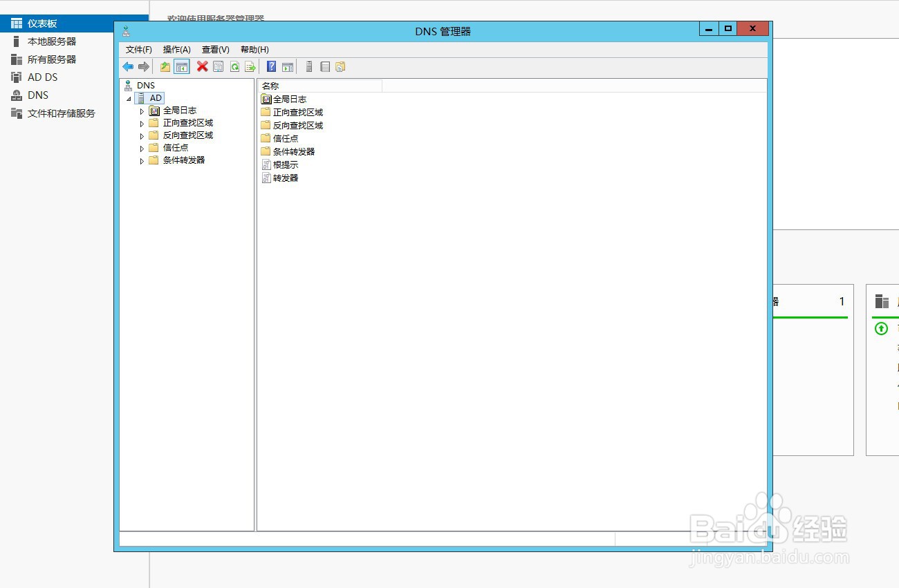Expand 信任点 in the tree
899x588 pixels.
pyautogui.click(x=142, y=148)
